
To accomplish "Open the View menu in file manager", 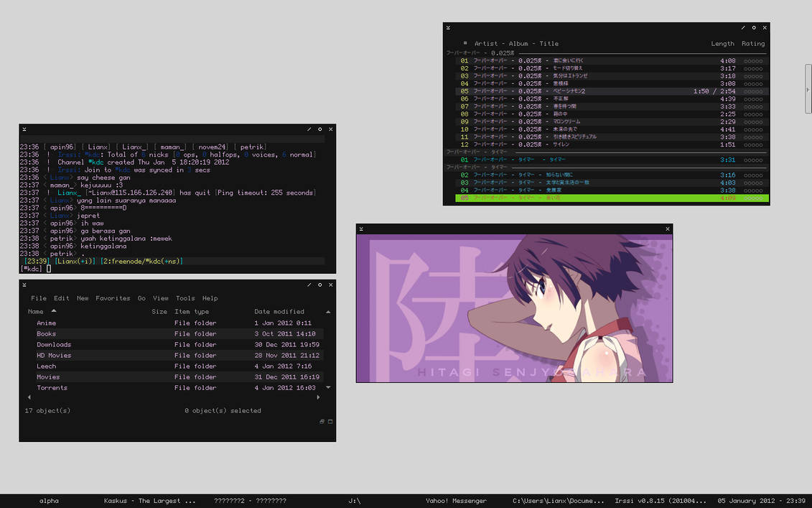I will tap(161, 298).
